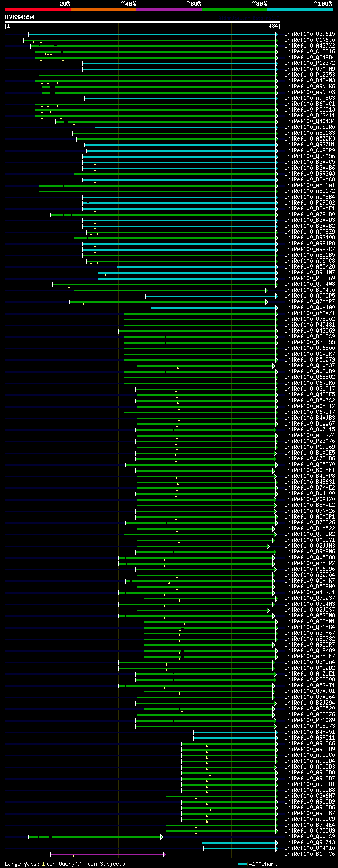Select the UniRef100_Q0VJA0 label
The image size is (338, 868).
click(309, 307)
